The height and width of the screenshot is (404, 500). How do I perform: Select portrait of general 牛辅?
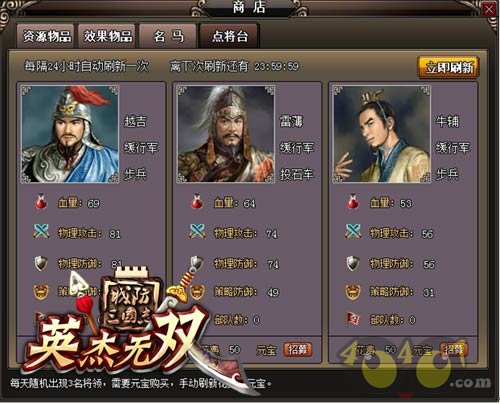click(382, 134)
